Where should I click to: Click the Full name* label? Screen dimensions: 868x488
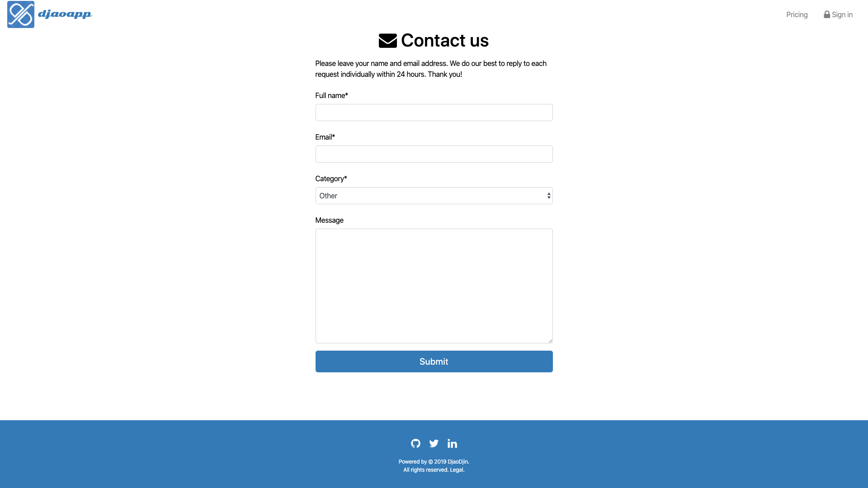(331, 95)
